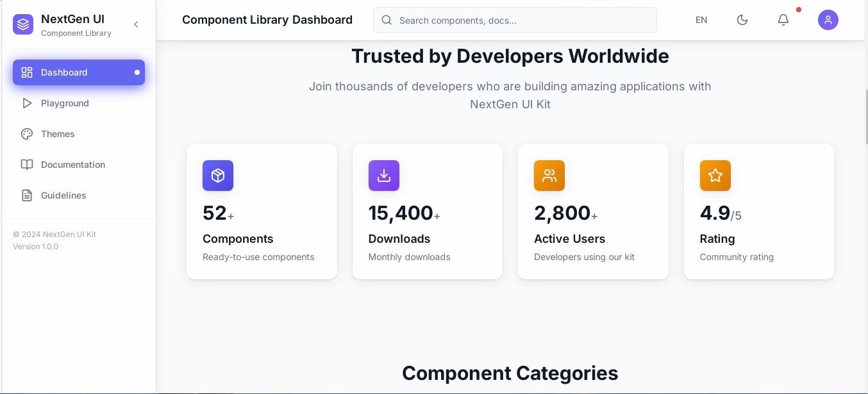Click the magnifier search icon
The image size is (868, 394).
coord(387,21)
